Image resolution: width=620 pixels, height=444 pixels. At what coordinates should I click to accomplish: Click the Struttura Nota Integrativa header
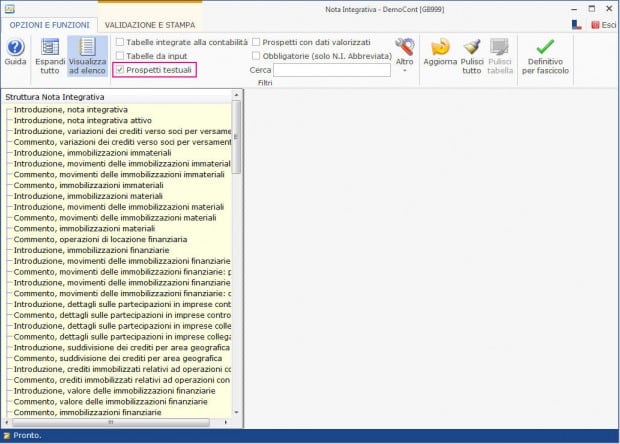tap(55, 97)
